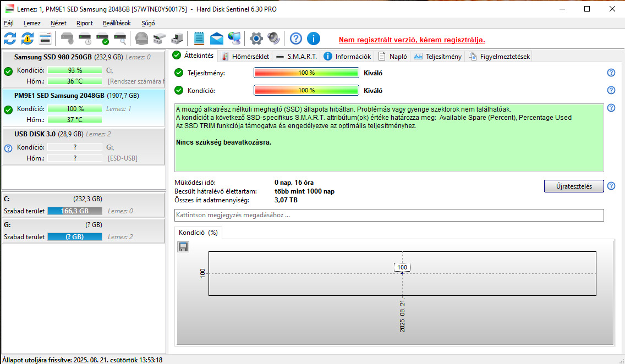Open the Riport menu
The width and height of the screenshot is (625, 364).
[85, 23]
